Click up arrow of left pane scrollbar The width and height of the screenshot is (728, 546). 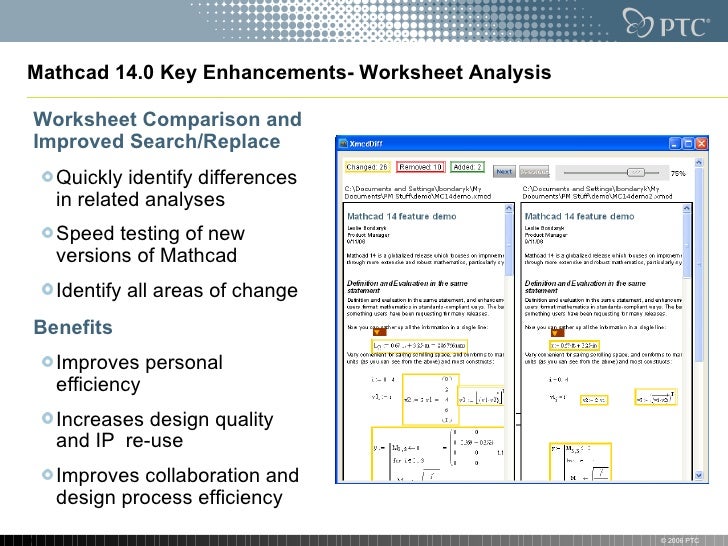coord(509,208)
